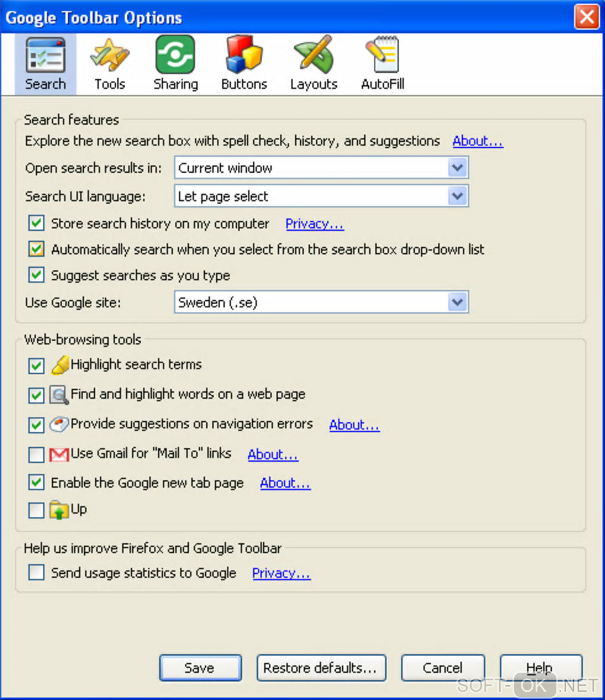Open About link for Gmail Mail To
Viewport: 605px width, 700px height.
(273, 454)
